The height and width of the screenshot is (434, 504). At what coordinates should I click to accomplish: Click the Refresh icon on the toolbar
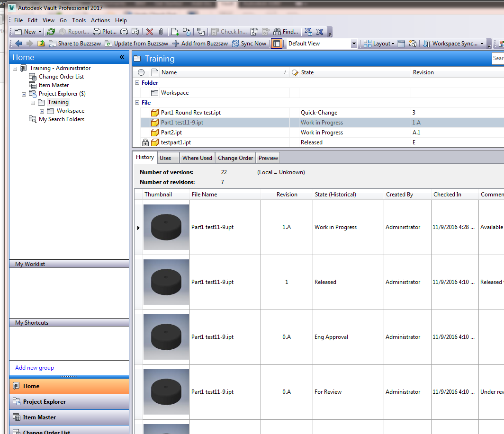51,32
